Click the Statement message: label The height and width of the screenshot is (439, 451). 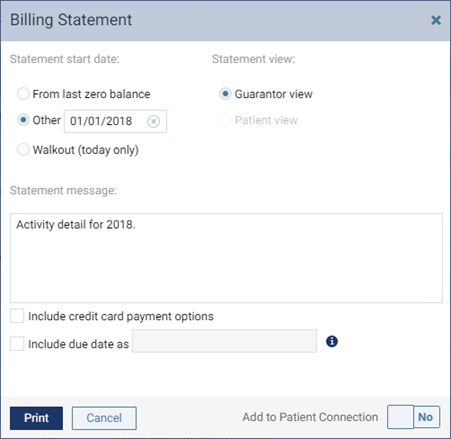pyautogui.click(x=63, y=190)
